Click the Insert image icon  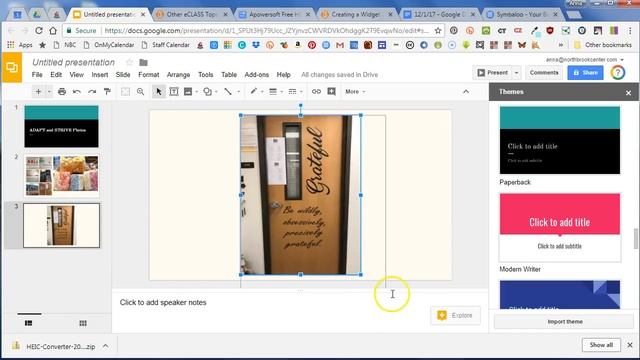[188, 92]
